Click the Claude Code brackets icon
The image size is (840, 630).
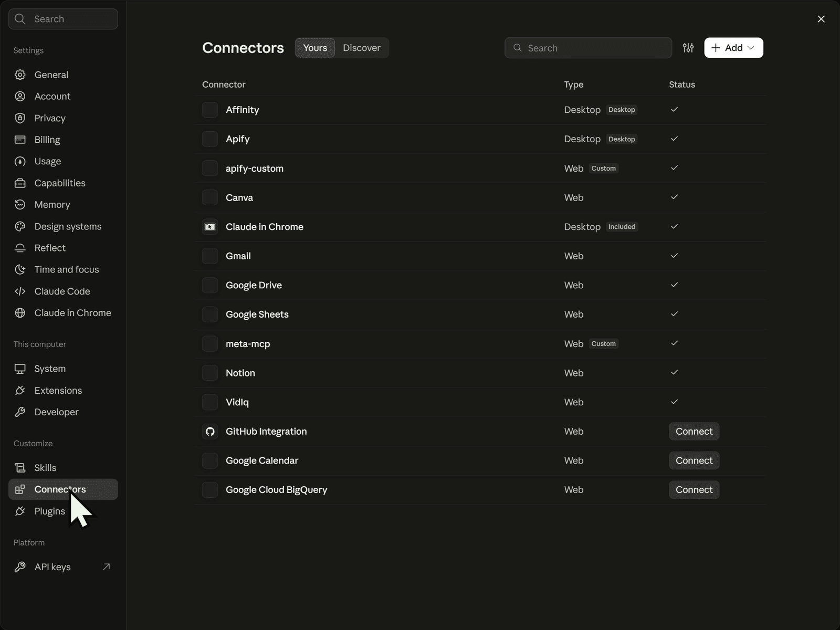tap(20, 291)
